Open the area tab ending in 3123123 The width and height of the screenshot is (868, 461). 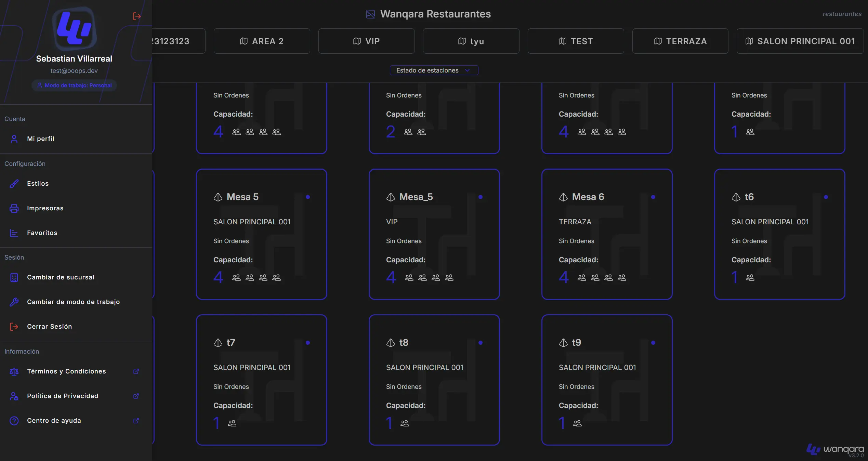pos(179,41)
